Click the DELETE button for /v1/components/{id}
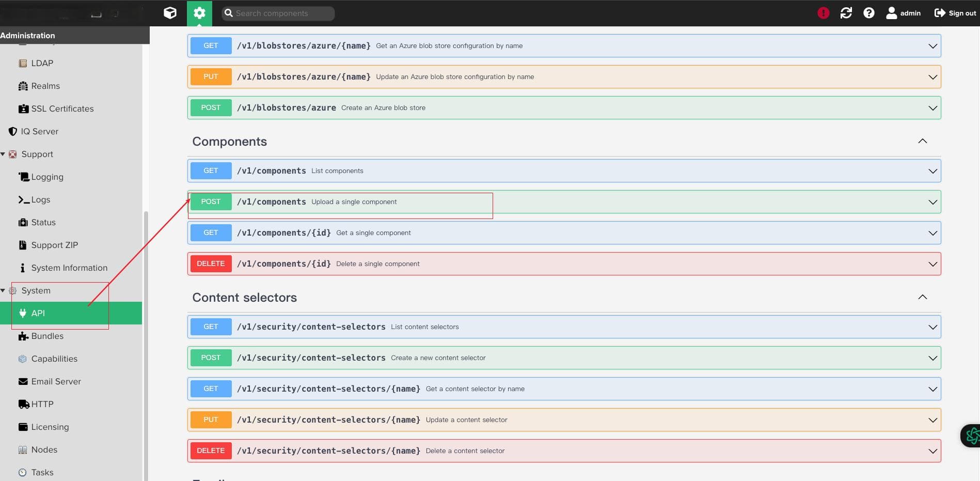Image resolution: width=980 pixels, height=481 pixels. point(211,263)
